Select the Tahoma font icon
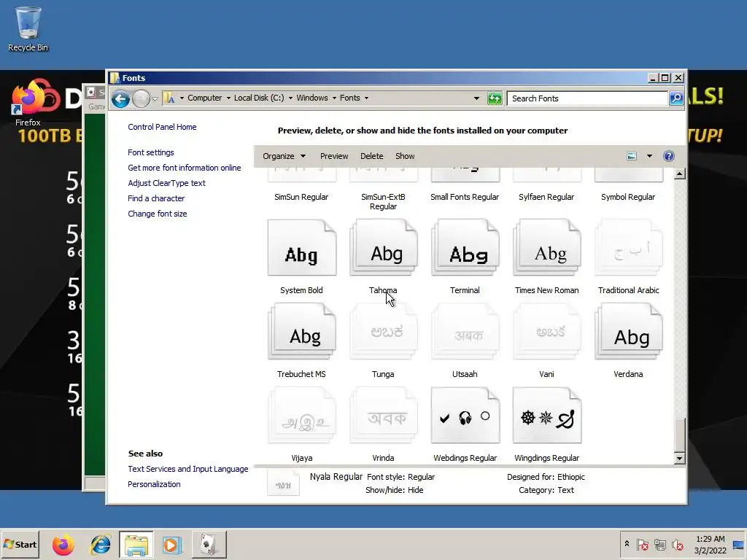The height and width of the screenshot is (560, 747). (x=384, y=248)
